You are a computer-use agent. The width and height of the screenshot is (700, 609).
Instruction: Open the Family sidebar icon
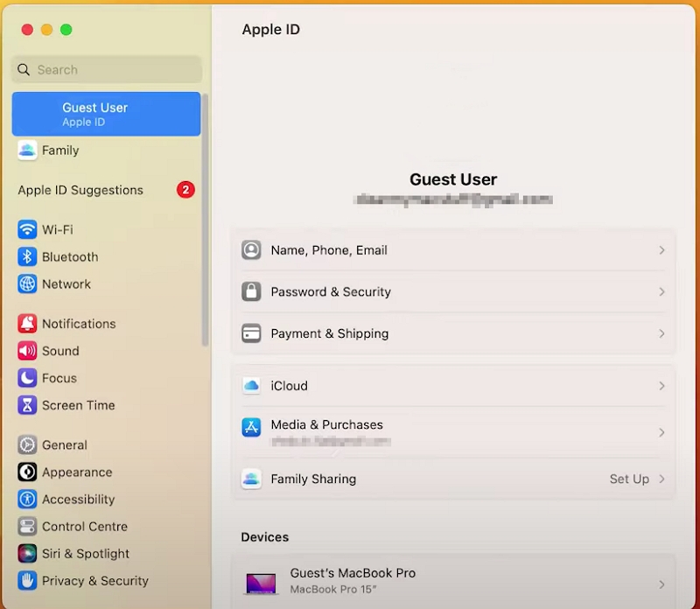pos(27,150)
